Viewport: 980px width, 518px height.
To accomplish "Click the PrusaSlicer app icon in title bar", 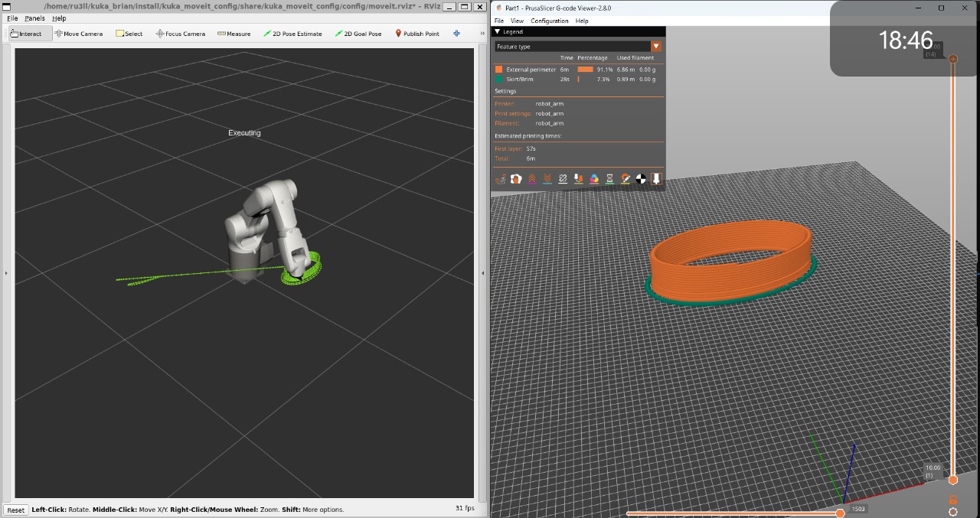I will click(x=499, y=8).
